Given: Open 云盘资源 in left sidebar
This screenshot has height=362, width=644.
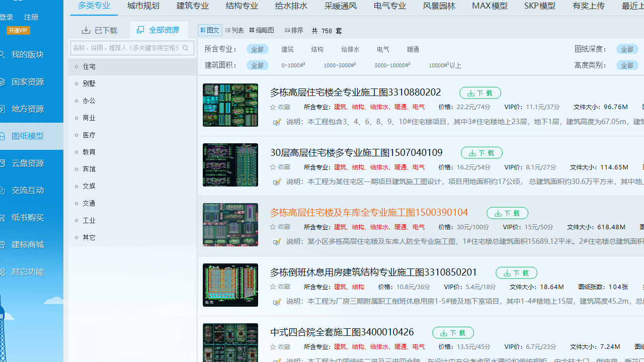Looking at the screenshot, I should pos(28,163).
